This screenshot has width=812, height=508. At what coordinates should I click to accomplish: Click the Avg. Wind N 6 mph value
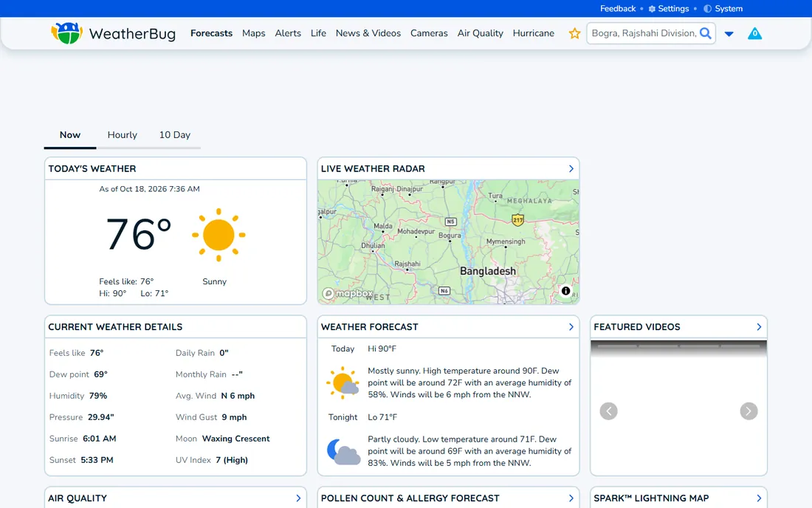(238, 396)
